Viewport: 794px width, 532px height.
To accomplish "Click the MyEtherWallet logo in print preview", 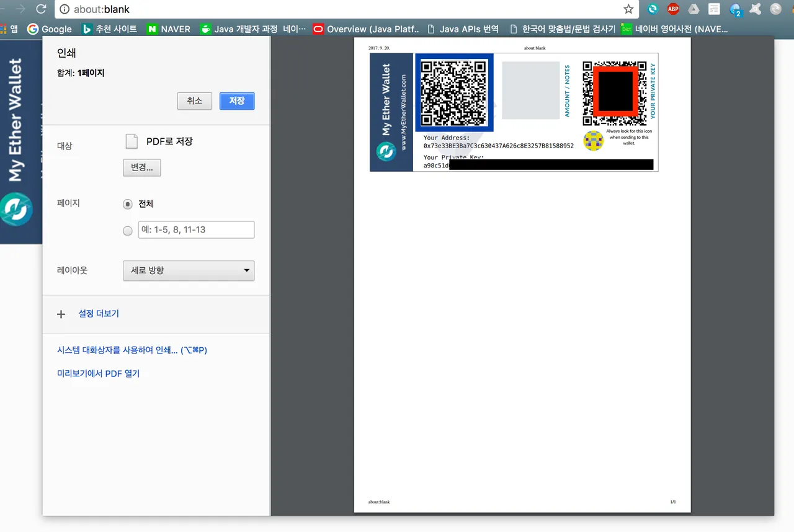I will 386,151.
